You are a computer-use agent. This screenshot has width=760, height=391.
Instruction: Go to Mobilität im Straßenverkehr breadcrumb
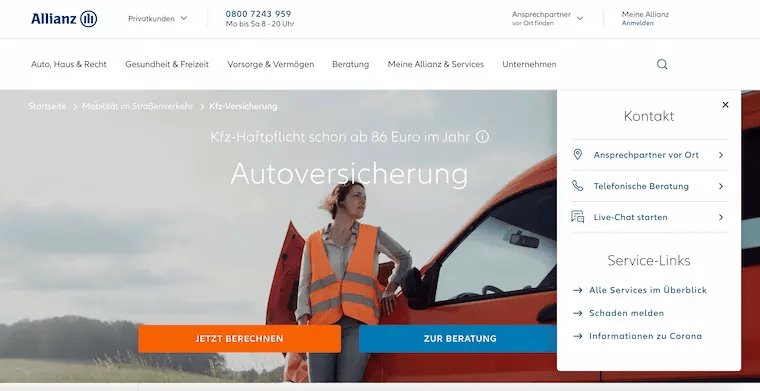point(137,106)
